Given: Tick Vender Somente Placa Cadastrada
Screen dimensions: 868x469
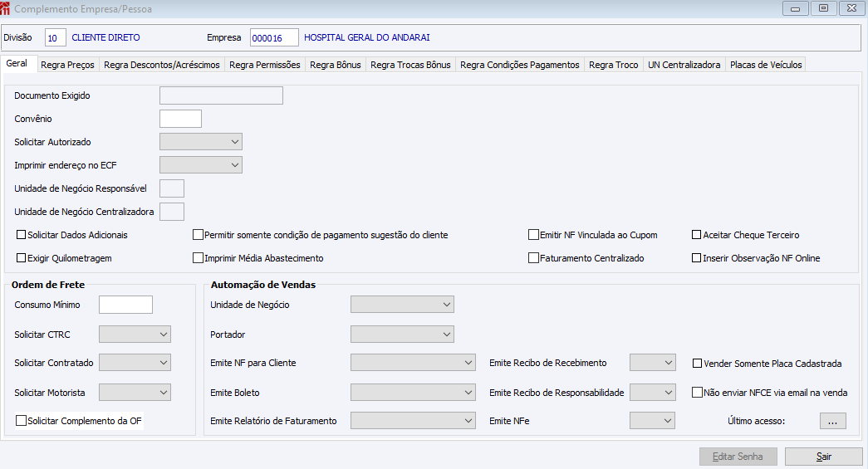Looking at the screenshot, I should click(697, 363).
